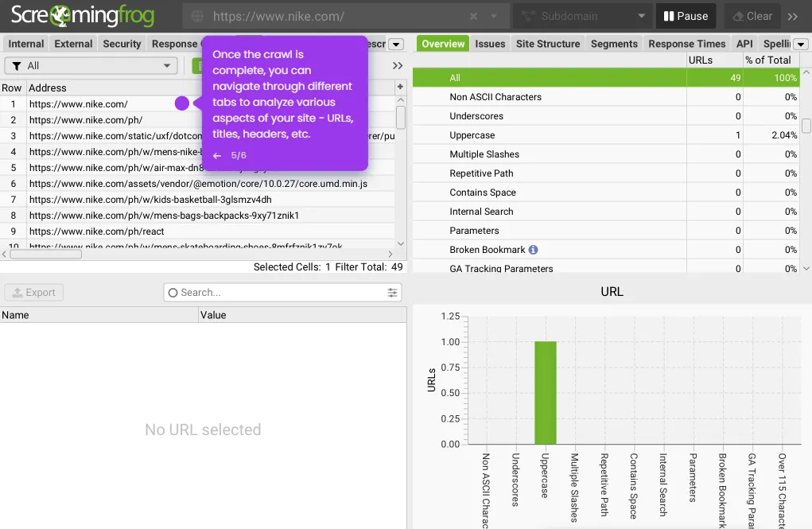Select the Multiple Slashes row
Screen dimensions: 812x529
606,154
